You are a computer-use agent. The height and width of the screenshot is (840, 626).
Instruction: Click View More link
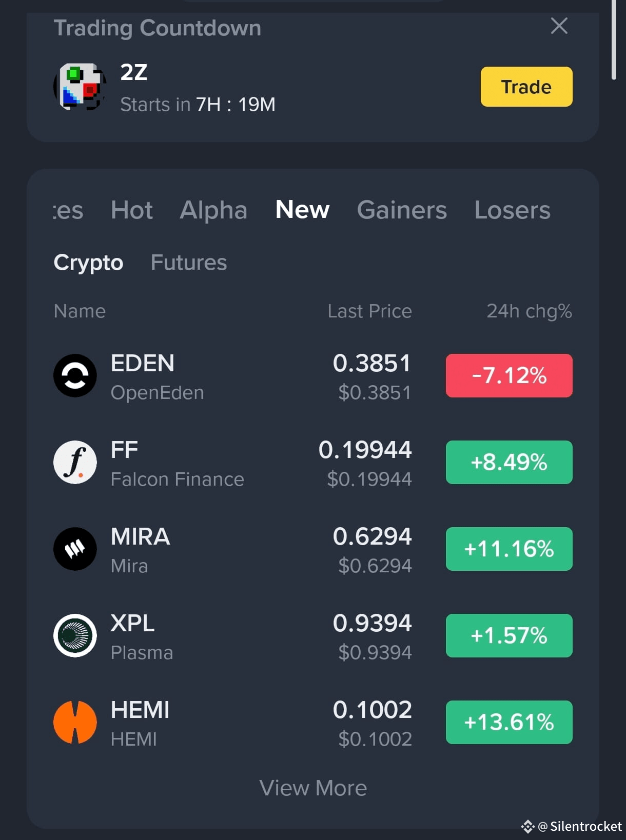tap(313, 788)
